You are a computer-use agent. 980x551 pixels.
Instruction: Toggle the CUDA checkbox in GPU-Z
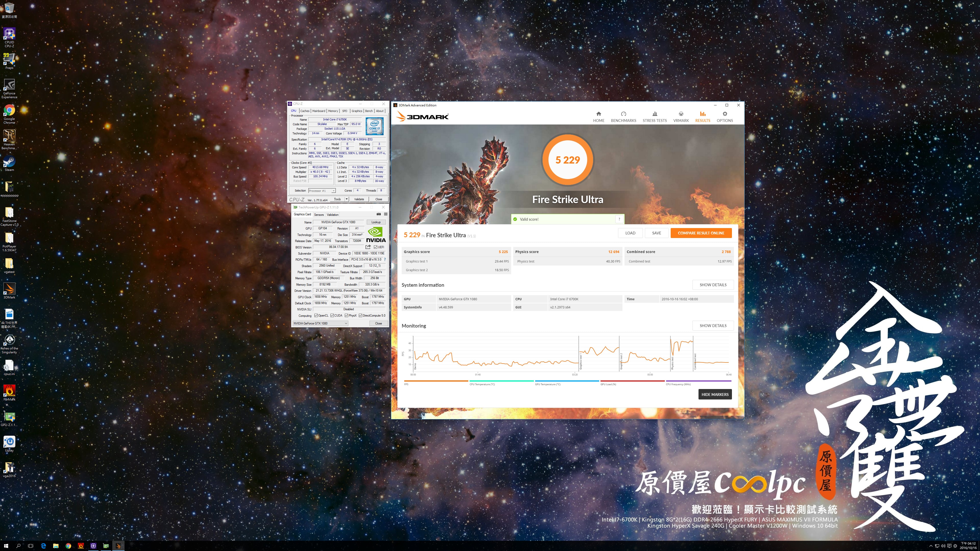coord(332,315)
